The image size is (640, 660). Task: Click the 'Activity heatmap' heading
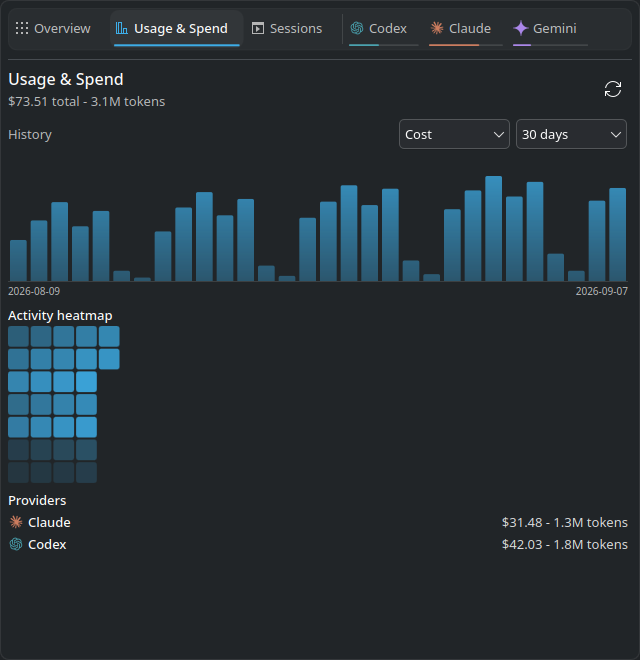[x=60, y=315]
